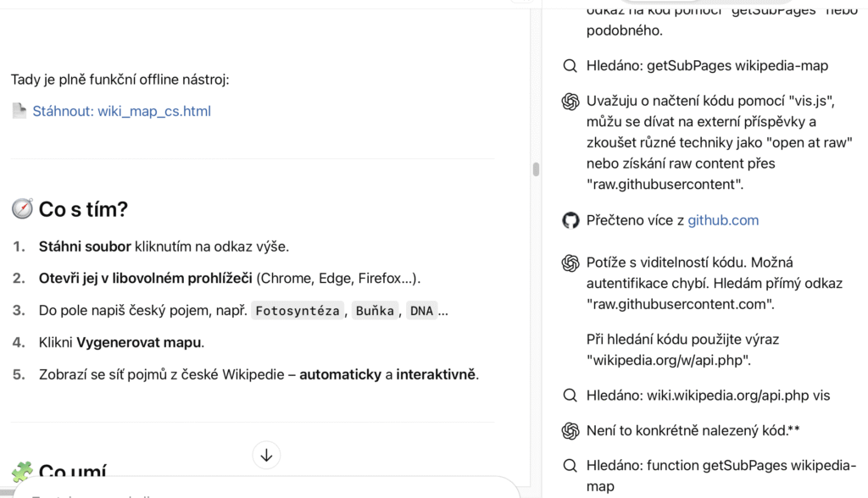Click the chat panel vertical scrollbar handle

click(x=536, y=169)
